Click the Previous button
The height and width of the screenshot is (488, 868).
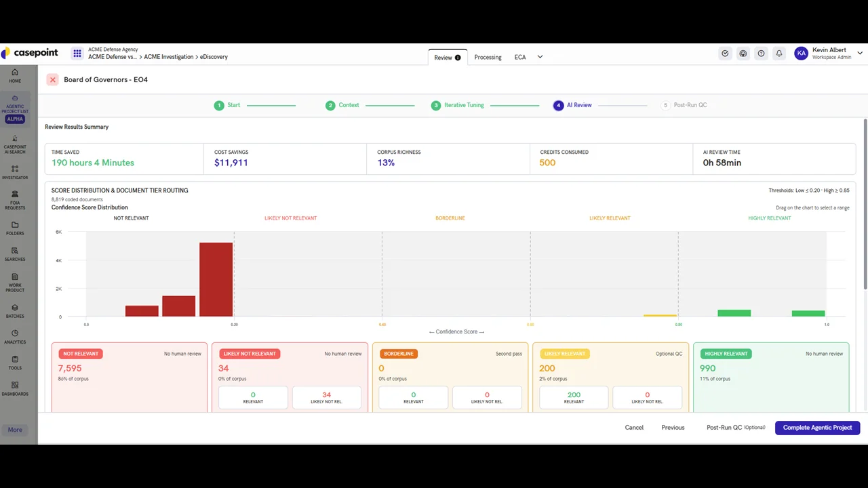(673, 428)
